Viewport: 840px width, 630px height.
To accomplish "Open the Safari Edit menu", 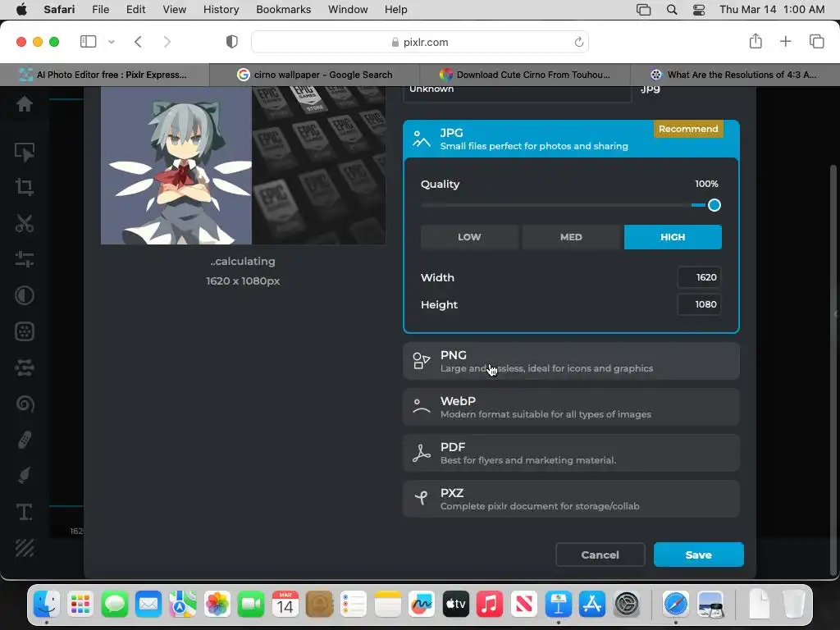I will pos(135,10).
